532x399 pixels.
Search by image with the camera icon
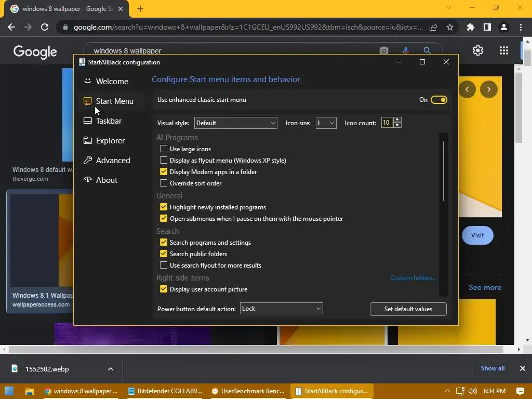pos(384,50)
